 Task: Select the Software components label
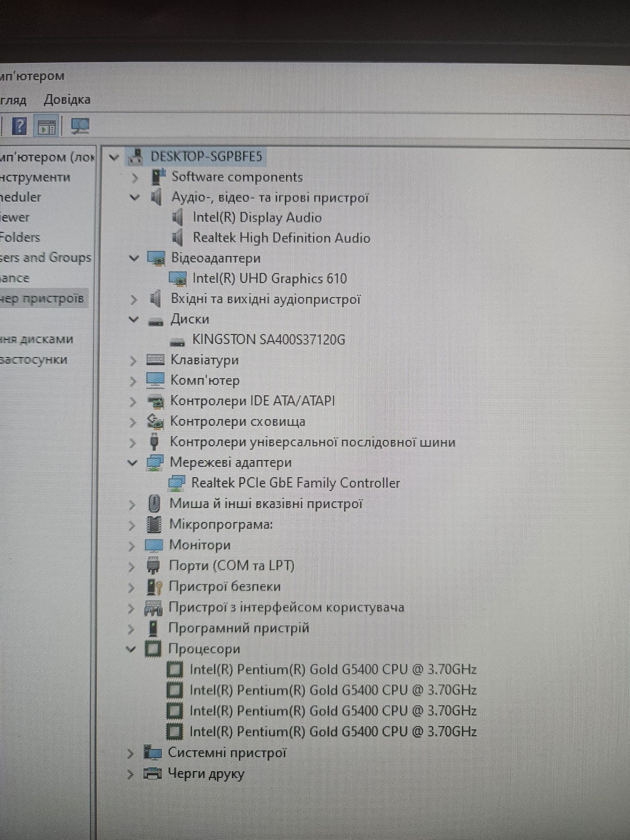tap(237, 177)
